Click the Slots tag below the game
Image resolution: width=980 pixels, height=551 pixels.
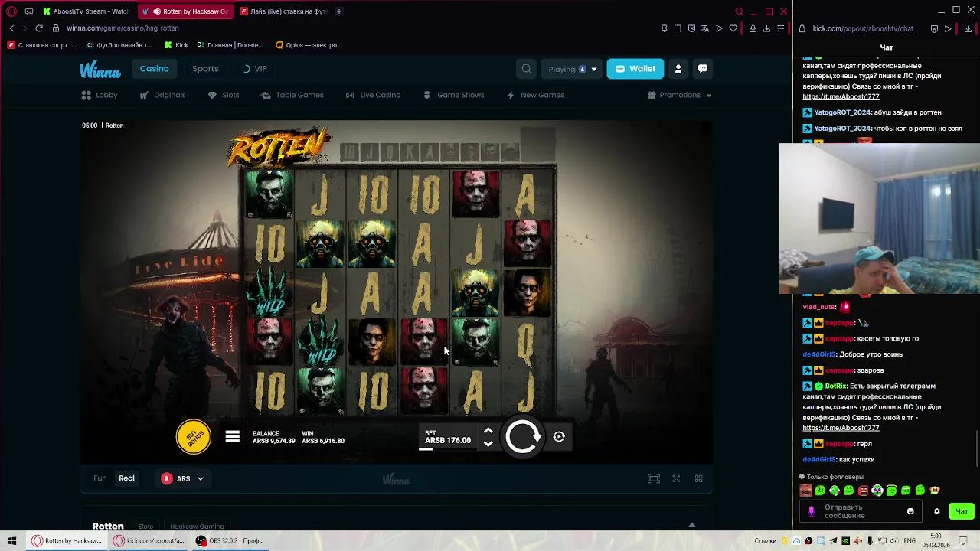[x=145, y=527]
